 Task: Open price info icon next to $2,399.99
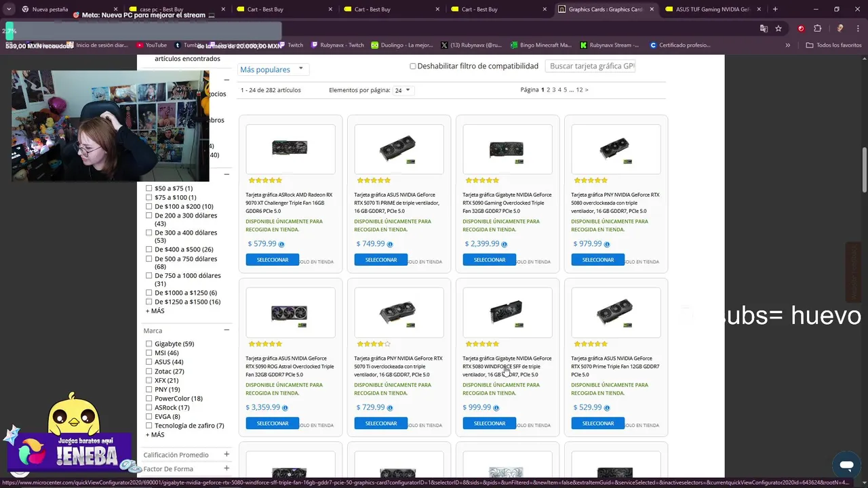[x=504, y=245]
